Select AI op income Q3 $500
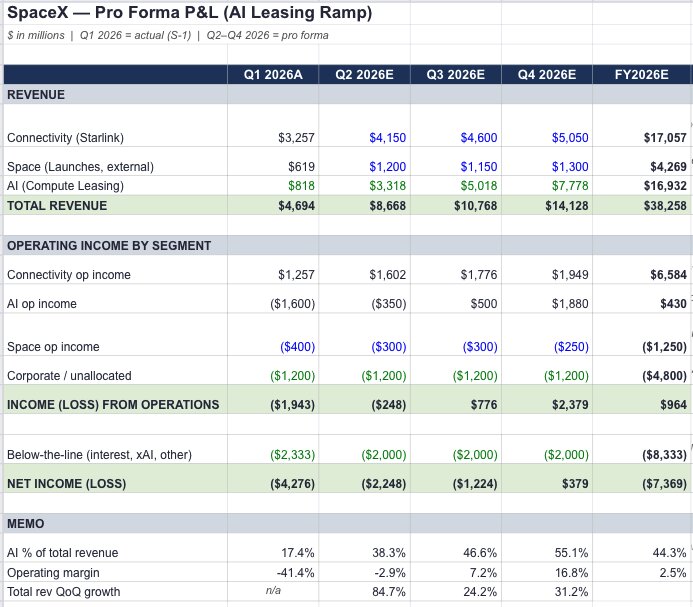 484,304
